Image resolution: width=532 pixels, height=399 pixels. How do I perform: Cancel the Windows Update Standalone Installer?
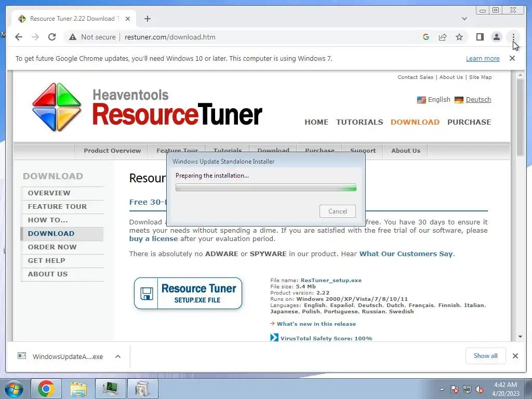coord(338,211)
